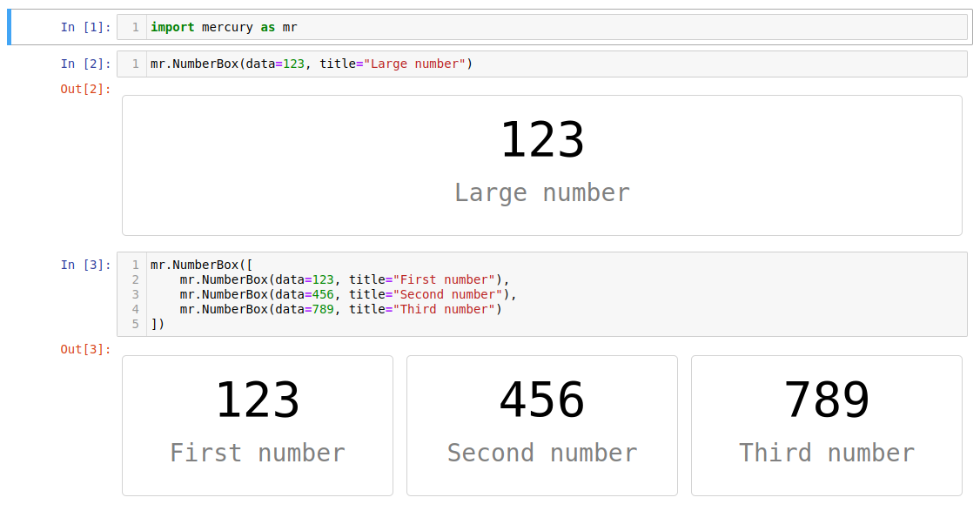This screenshot has height=511, width=980.
Task: Click the large 123 value in Out[2]
Action: [x=541, y=138]
